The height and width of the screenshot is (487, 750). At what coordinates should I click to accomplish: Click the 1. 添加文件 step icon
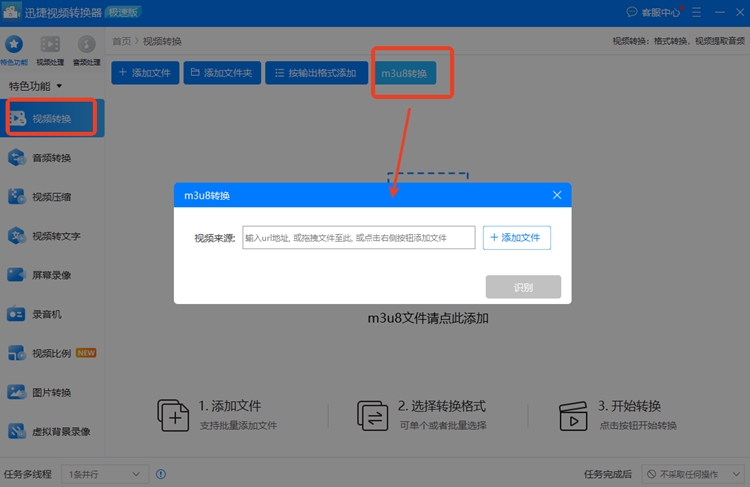click(x=173, y=415)
